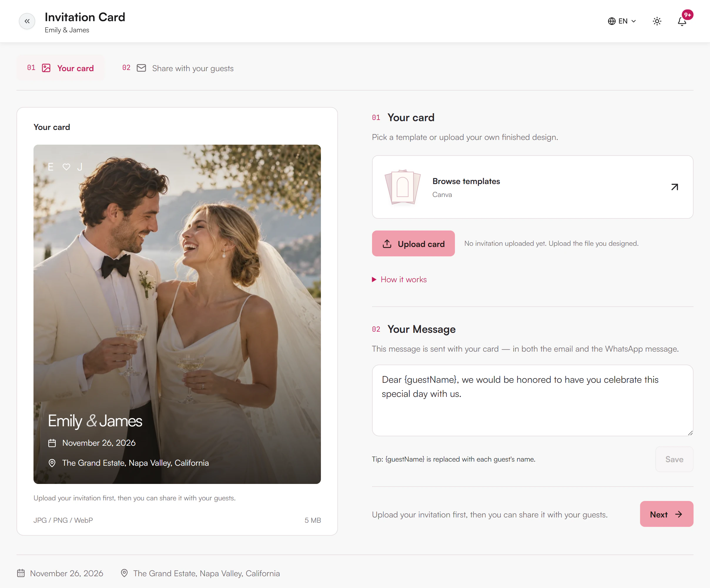
Task: Click the Save message button
Action: (674, 459)
